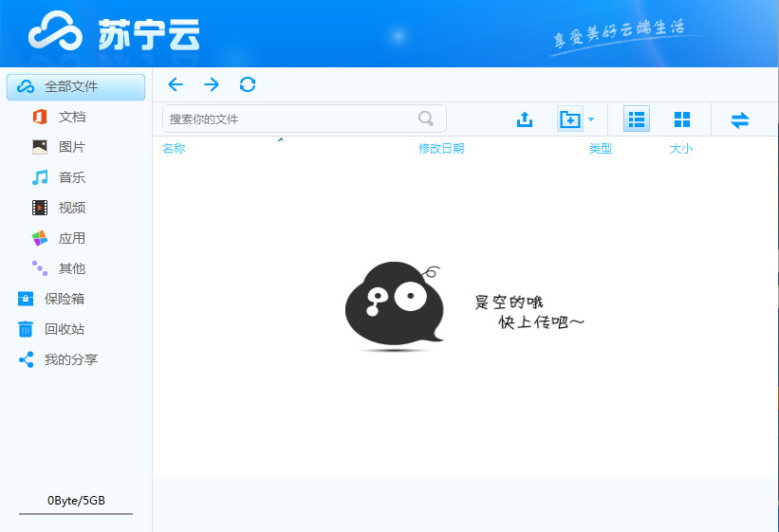
Task: Sort by 大小 column header
Action: pyautogui.click(x=681, y=149)
